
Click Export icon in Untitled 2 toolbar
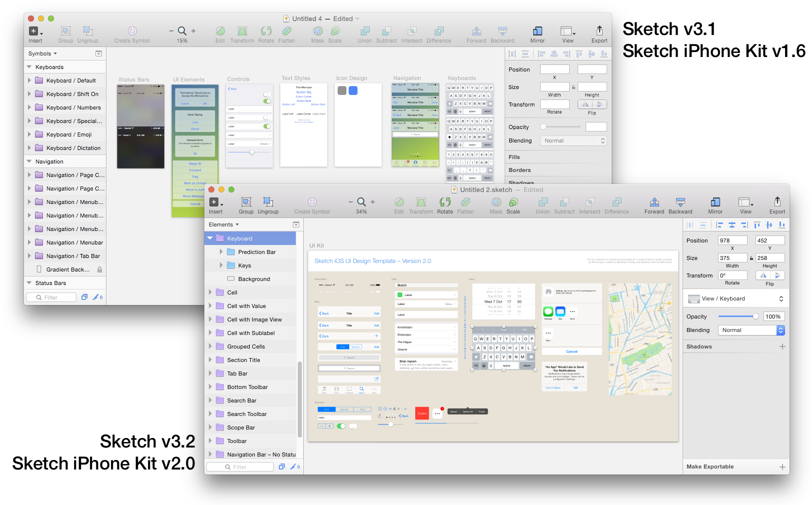[x=777, y=201]
